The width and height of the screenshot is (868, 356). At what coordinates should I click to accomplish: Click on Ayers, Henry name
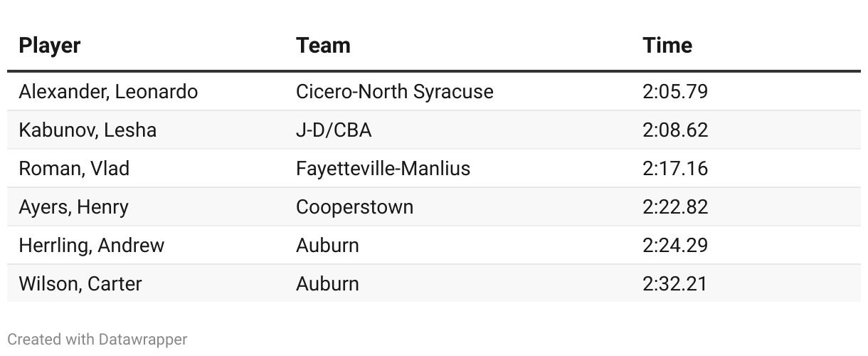[73, 207]
